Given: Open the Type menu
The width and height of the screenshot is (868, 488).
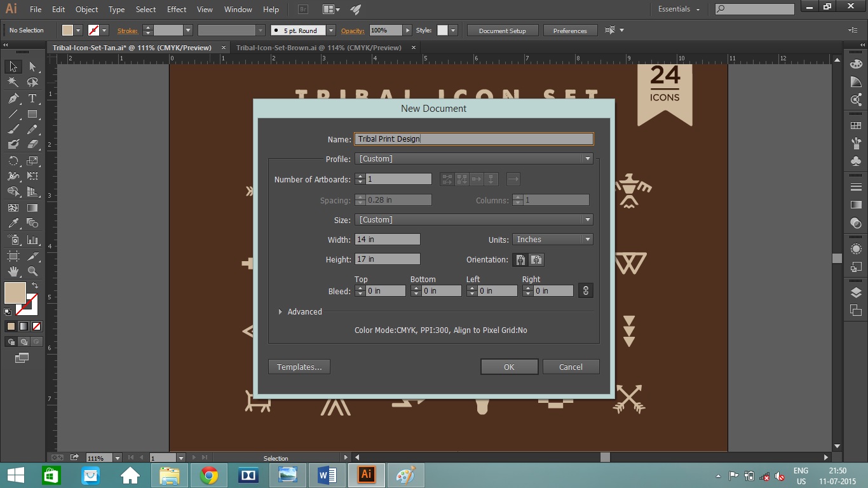Looking at the screenshot, I should tap(116, 10).
